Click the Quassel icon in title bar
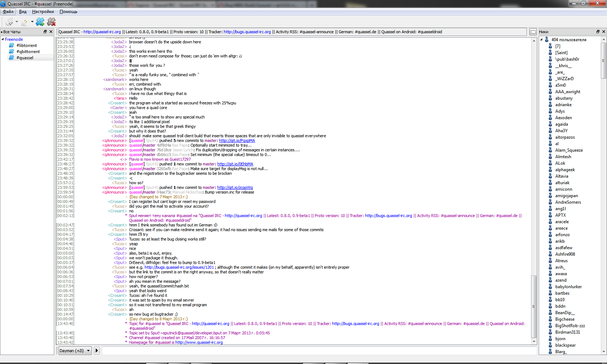607x364 pixels. coord(3,4)
